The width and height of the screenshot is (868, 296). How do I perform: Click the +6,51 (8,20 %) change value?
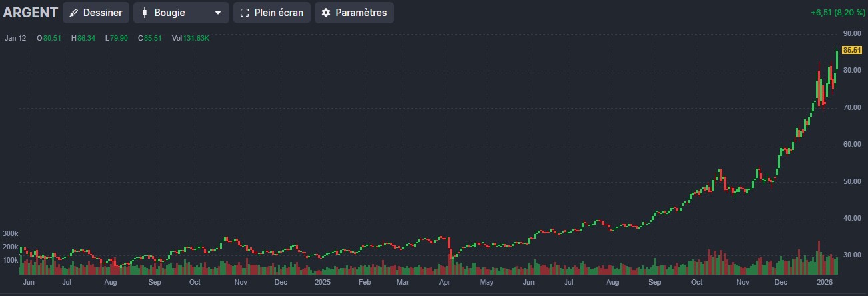(837, 13)
